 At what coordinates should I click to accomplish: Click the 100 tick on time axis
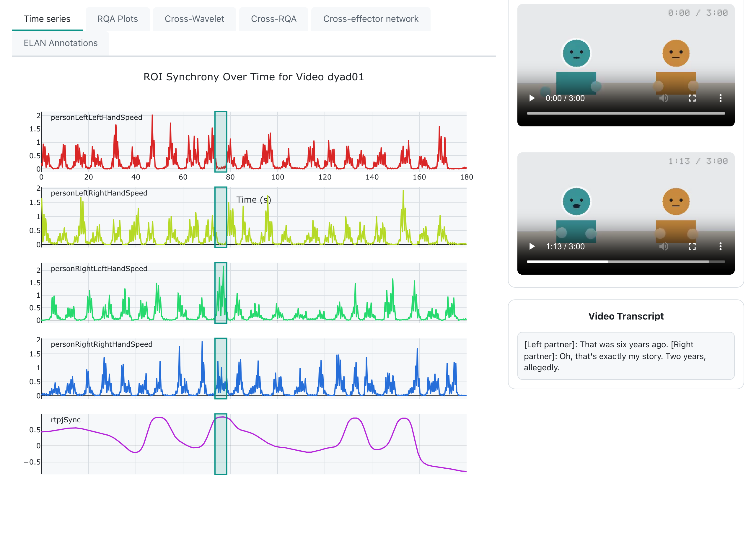277,177
